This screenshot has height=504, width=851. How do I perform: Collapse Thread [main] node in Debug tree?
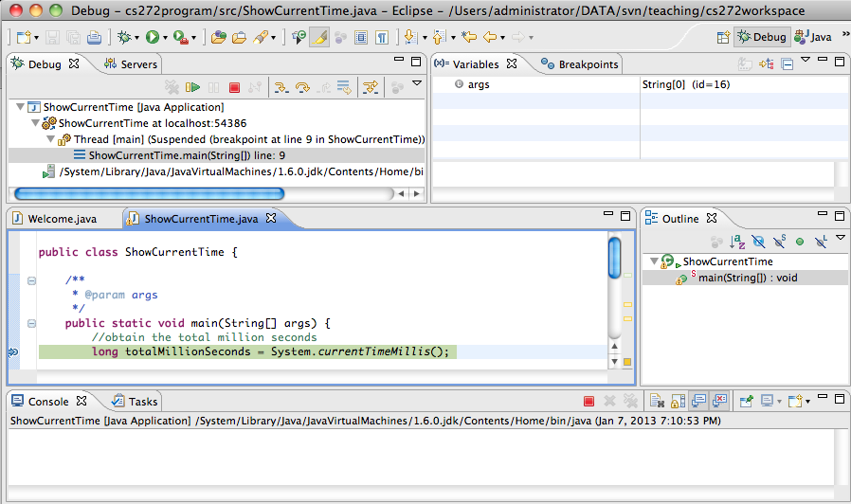(x=50, y=139)
